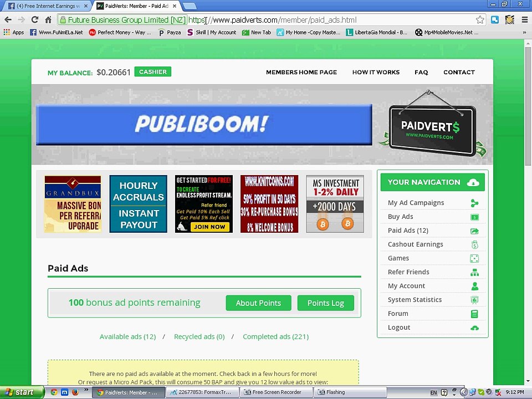Click the green padlock site security icon
The width and height of the screenshot is (532, 399).
tap(63, 20)
